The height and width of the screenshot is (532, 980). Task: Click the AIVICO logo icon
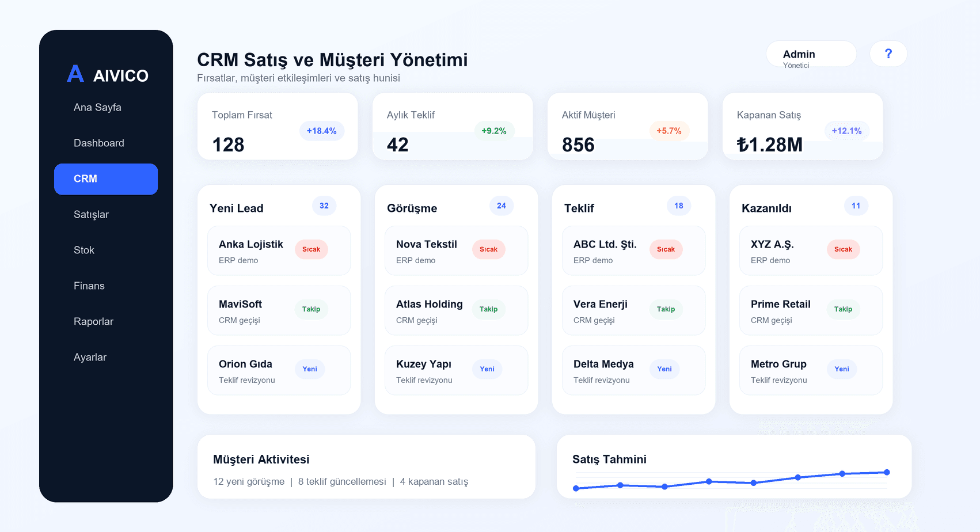tap(75, 74)
